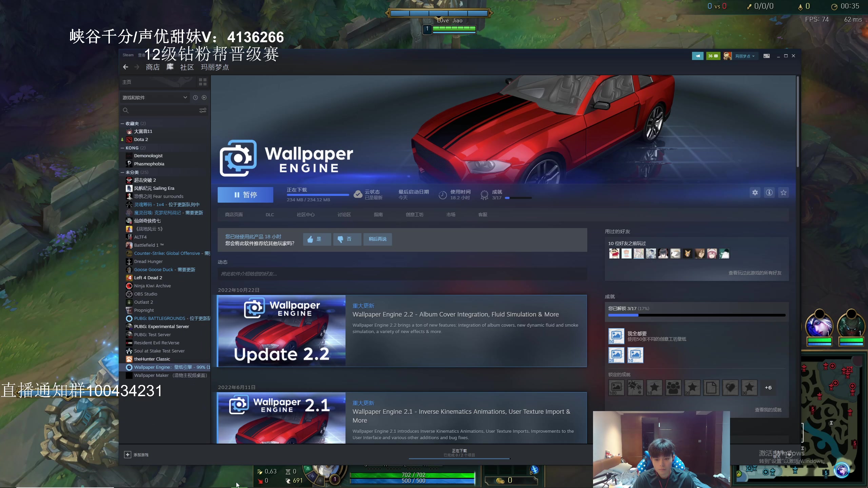Click thumbs-up 是 recommend button

pos(317,239)
